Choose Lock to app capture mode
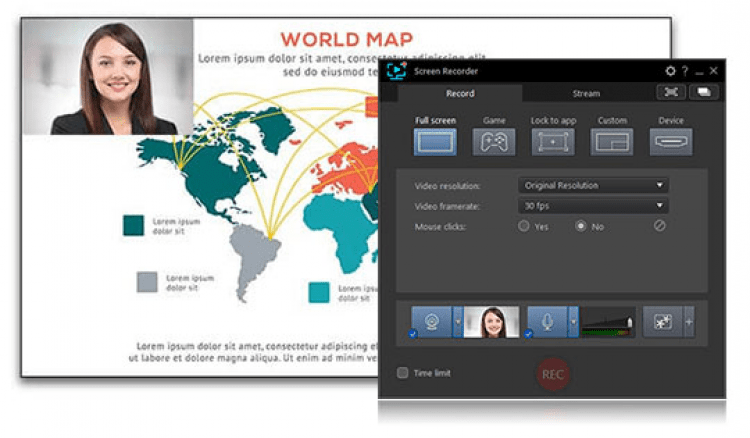 point(553,142)
